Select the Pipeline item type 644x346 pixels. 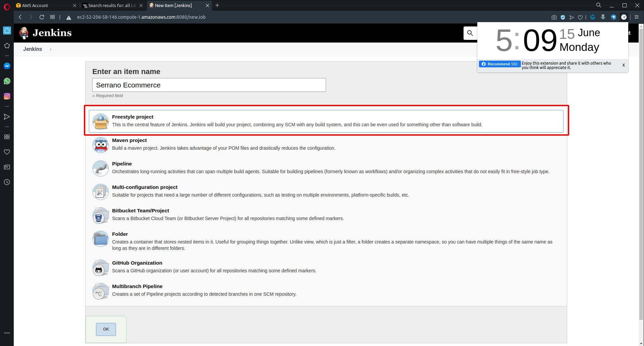click(x=326, y=168)
